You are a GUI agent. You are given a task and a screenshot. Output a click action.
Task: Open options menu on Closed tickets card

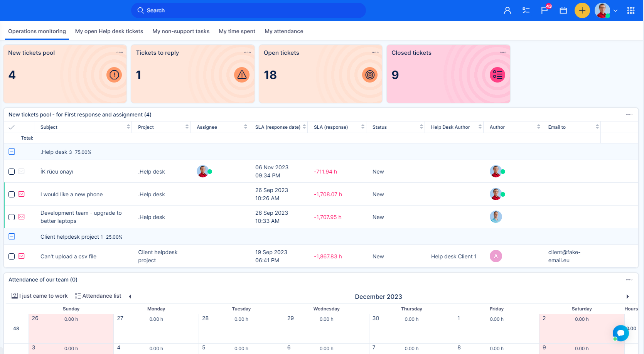[x=503, y=52]
